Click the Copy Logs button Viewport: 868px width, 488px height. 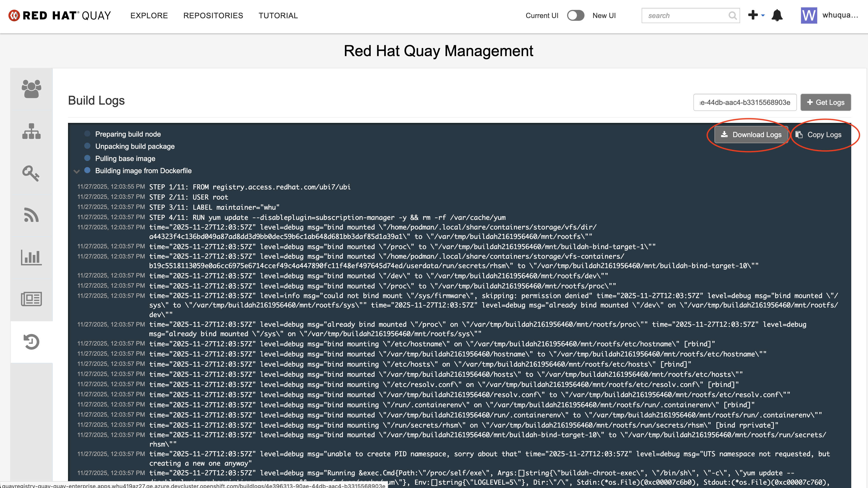coord(819,135)
